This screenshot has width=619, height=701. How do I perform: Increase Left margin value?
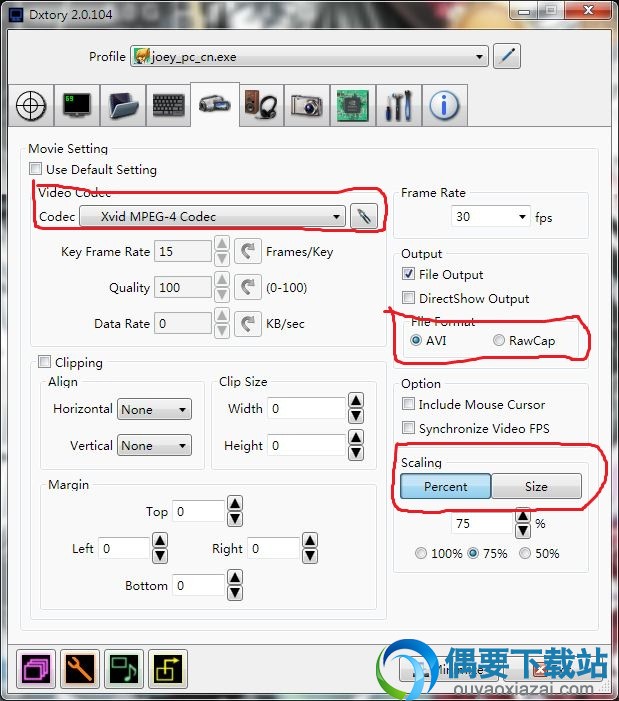point(160,541)
